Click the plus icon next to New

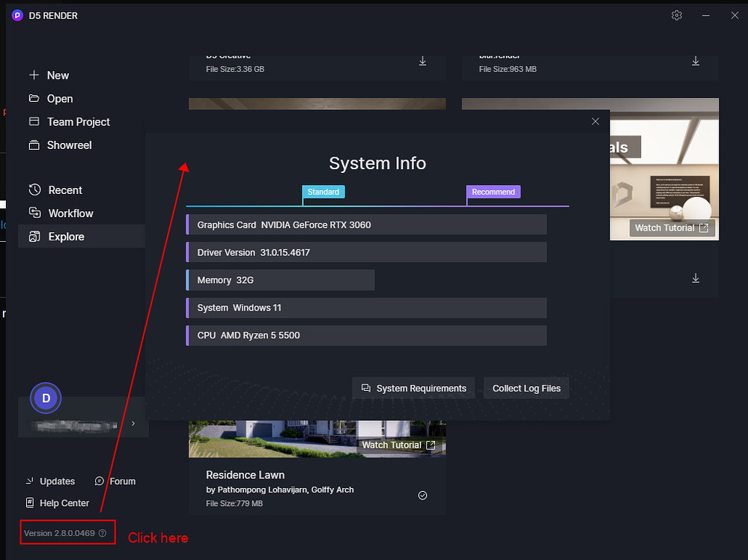(33, 75)
